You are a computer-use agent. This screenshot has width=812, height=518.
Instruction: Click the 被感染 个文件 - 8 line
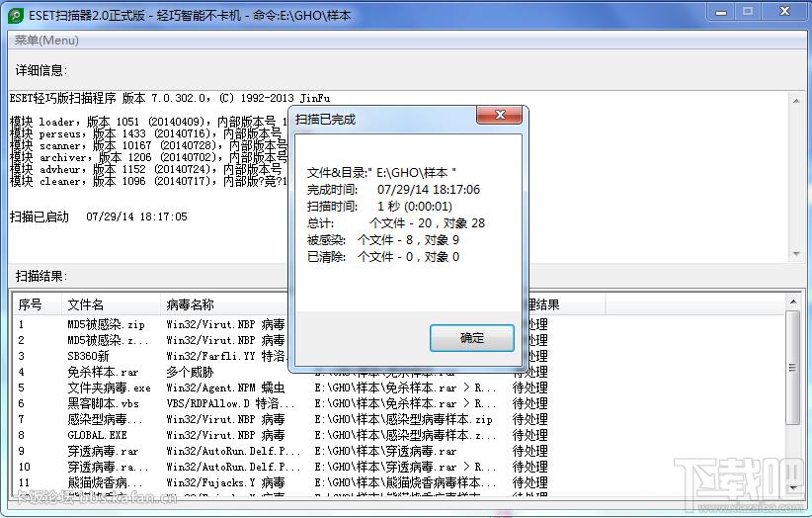point(382,240)
